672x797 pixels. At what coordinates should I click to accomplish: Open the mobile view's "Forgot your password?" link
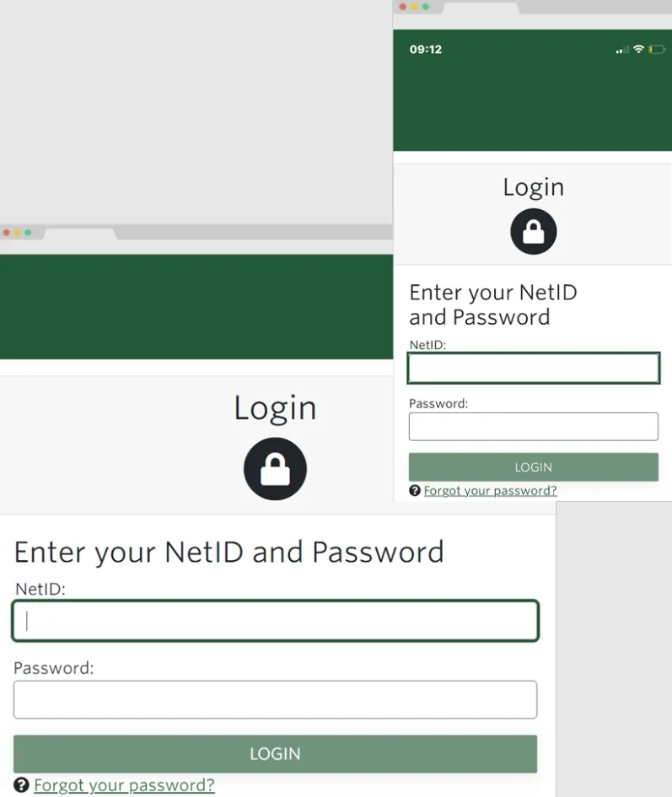(x=490, y=490)
